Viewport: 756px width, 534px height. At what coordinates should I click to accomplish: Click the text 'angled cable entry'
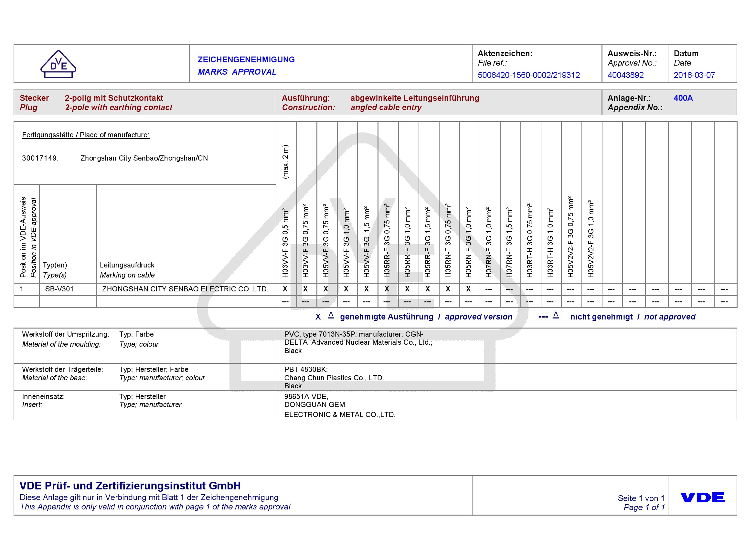[386, 108]
